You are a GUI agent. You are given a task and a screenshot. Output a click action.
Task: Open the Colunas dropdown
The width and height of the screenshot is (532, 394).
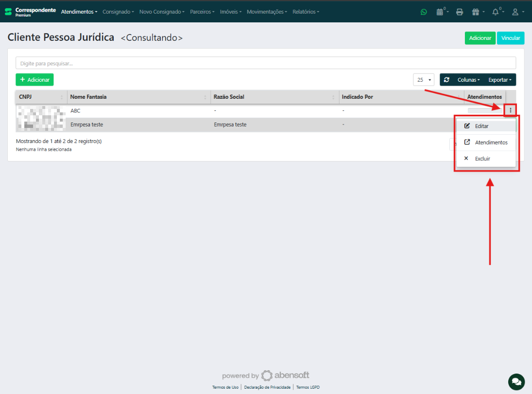pos(468,80)
